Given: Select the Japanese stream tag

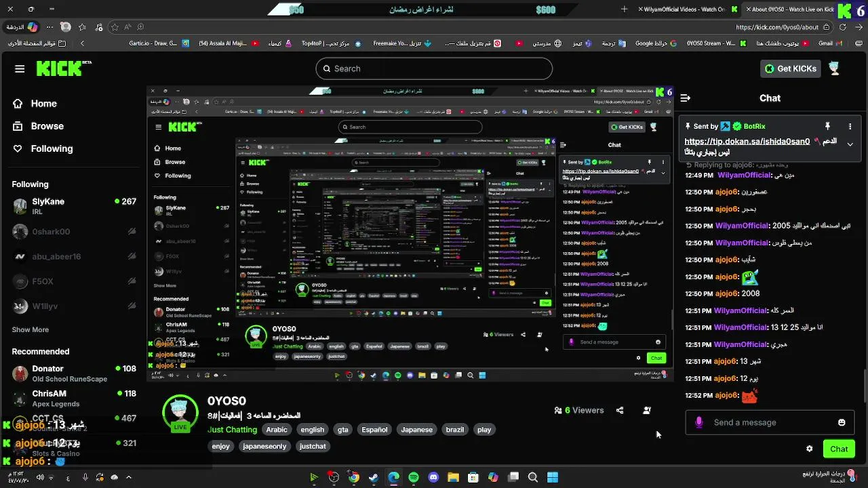Looking at the screenshot, I should (x=417, y=430).
